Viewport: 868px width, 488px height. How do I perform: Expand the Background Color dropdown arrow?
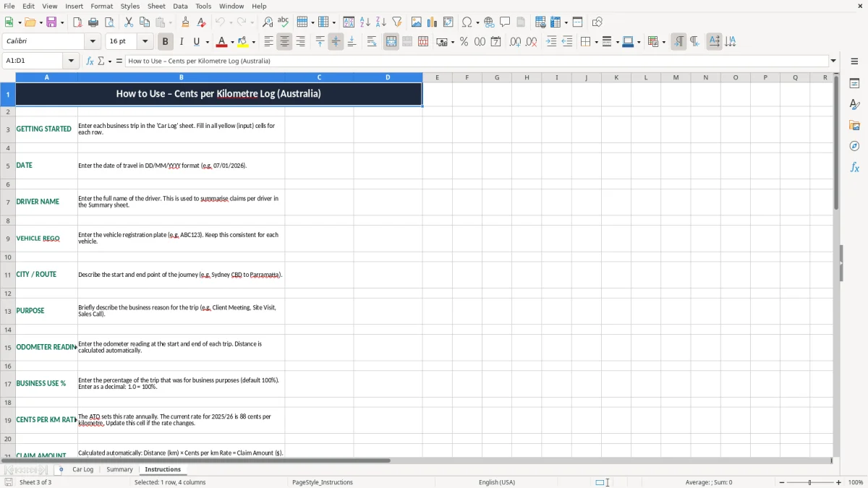[253, 42]
